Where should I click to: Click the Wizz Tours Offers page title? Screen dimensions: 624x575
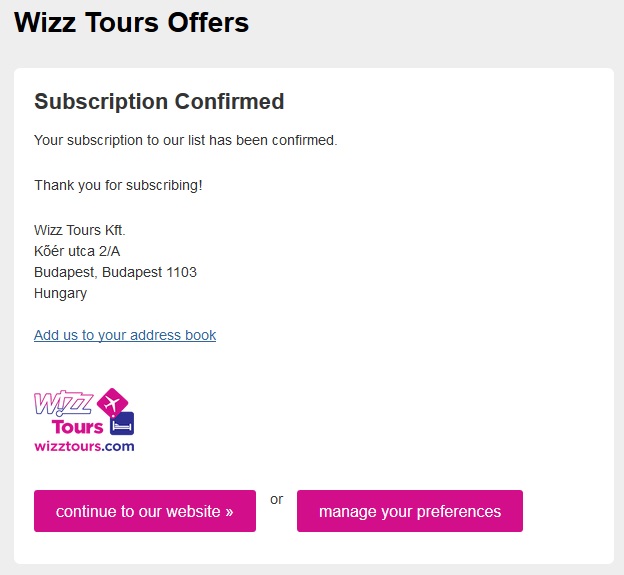(131, 22)
